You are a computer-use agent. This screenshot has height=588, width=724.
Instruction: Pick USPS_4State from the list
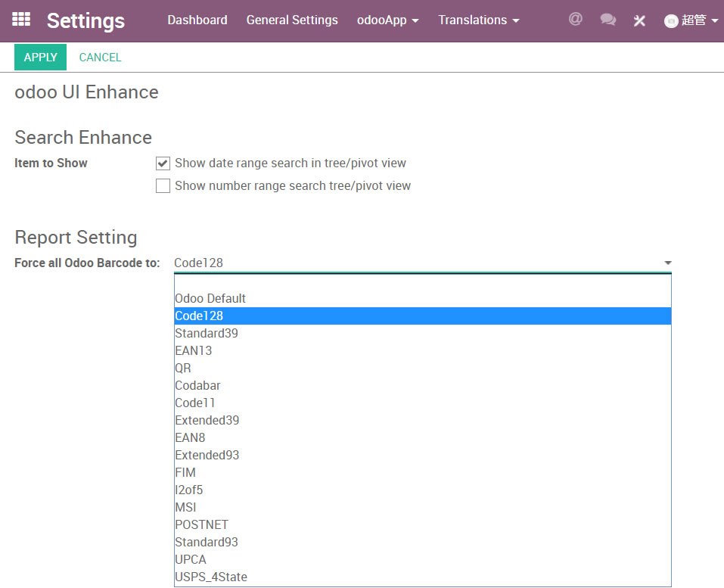point(211,577)
